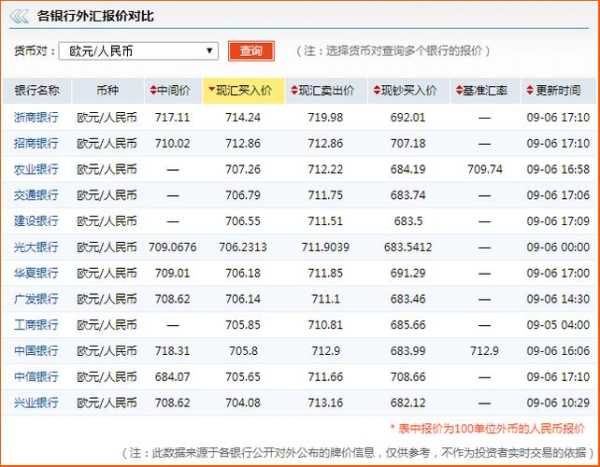This screenshot has height=467, width=600.
Task: Open the 工商银行 bank link
Action: (x=37, y=325)
